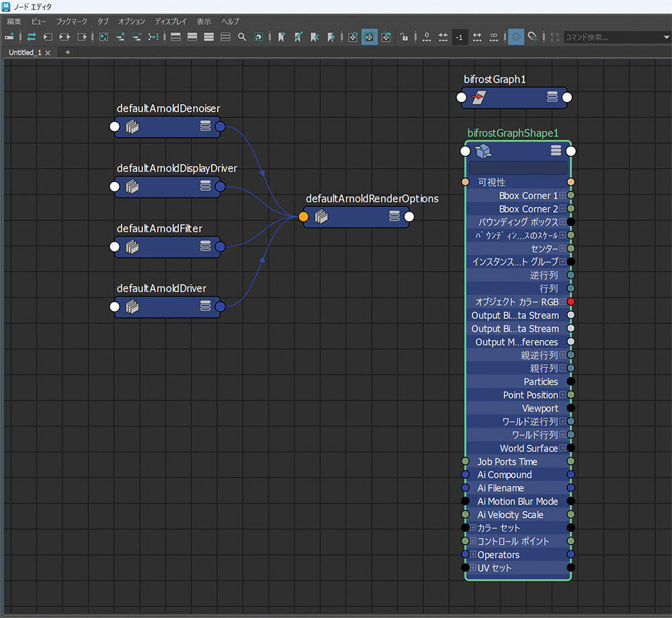Toggle grid display button
The width and height of the screenshot is (672, 618).
516,37
